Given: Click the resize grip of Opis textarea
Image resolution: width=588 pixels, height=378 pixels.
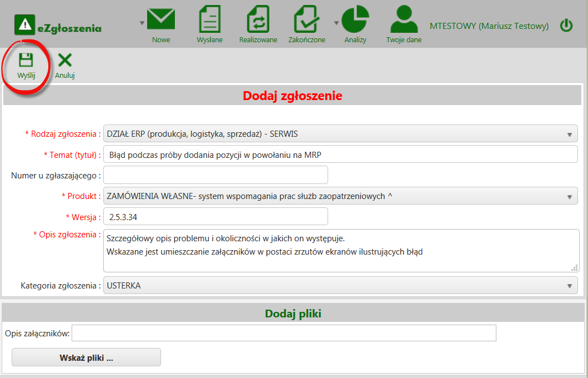Looking at the screenshot, I should (x=575, y=267).
